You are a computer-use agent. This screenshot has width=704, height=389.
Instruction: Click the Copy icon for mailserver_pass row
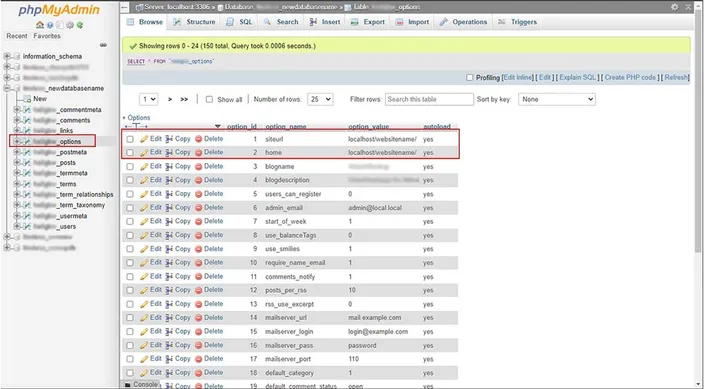[x=169, y=345]
